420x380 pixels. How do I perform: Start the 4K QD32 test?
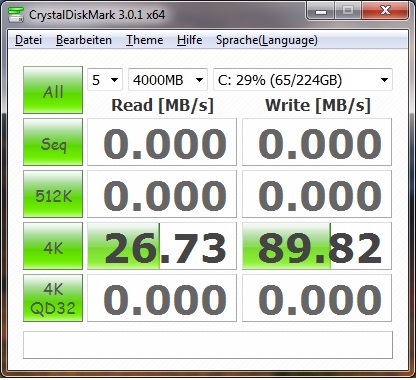53,298
